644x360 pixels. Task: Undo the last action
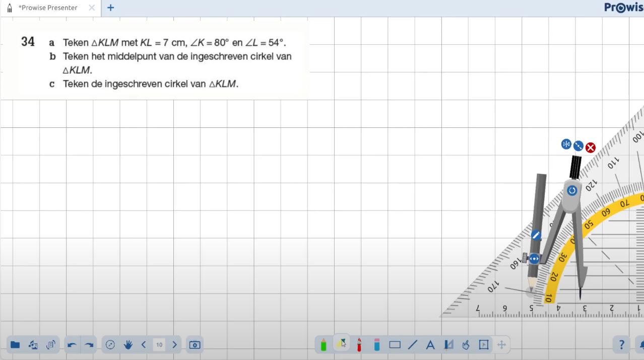tap(72, 345)
